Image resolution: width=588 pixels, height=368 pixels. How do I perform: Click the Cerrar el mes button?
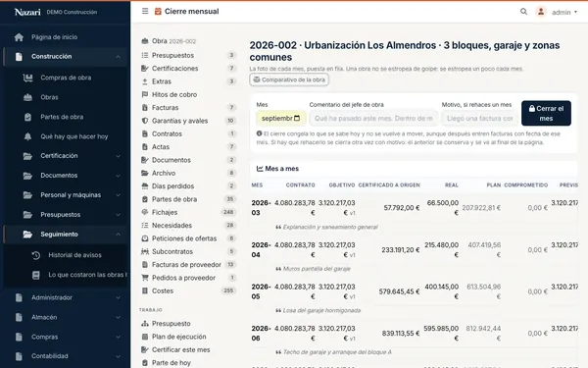(547, 114)
